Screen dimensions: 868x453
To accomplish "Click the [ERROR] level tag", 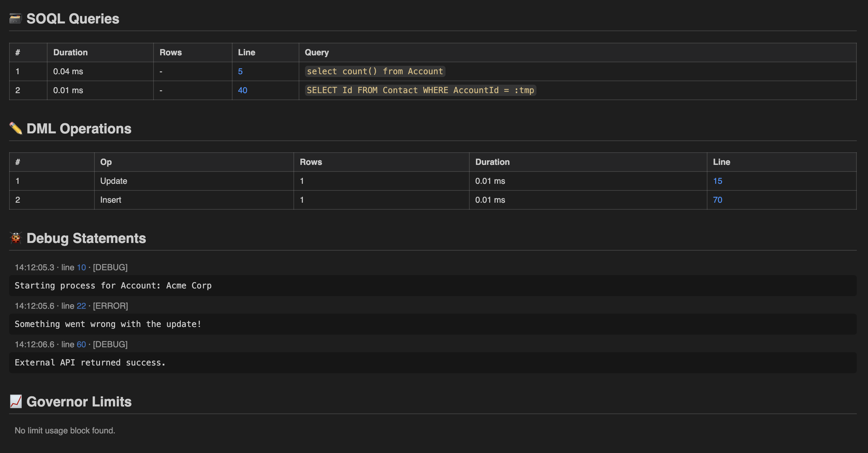I will click(111, 306).
